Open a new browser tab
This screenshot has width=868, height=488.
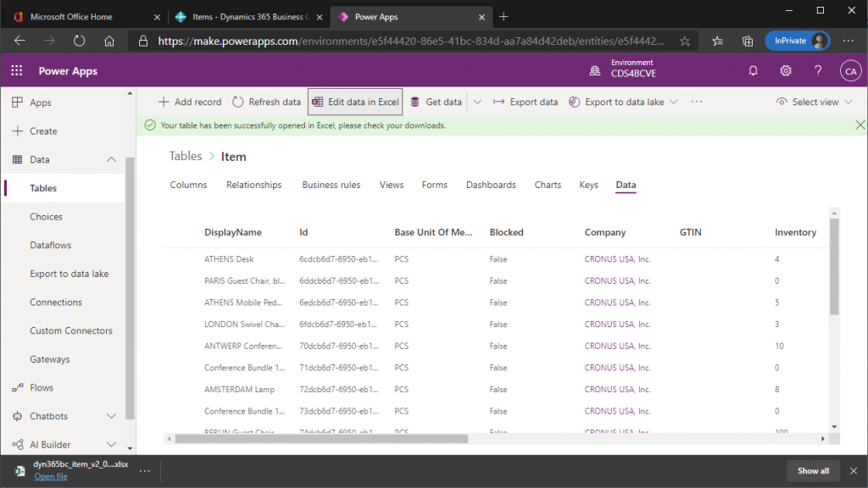[x=504, y=17]
